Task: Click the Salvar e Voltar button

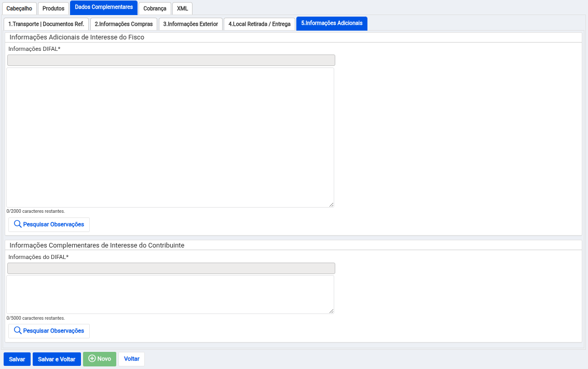Action: coord(57,359)
